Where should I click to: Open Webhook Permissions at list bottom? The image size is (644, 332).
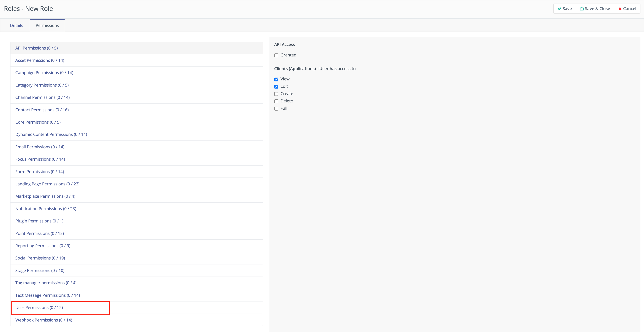pos(44,320)
